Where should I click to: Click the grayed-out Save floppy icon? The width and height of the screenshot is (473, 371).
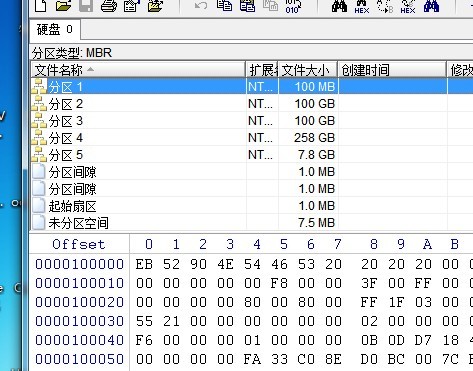86,6
